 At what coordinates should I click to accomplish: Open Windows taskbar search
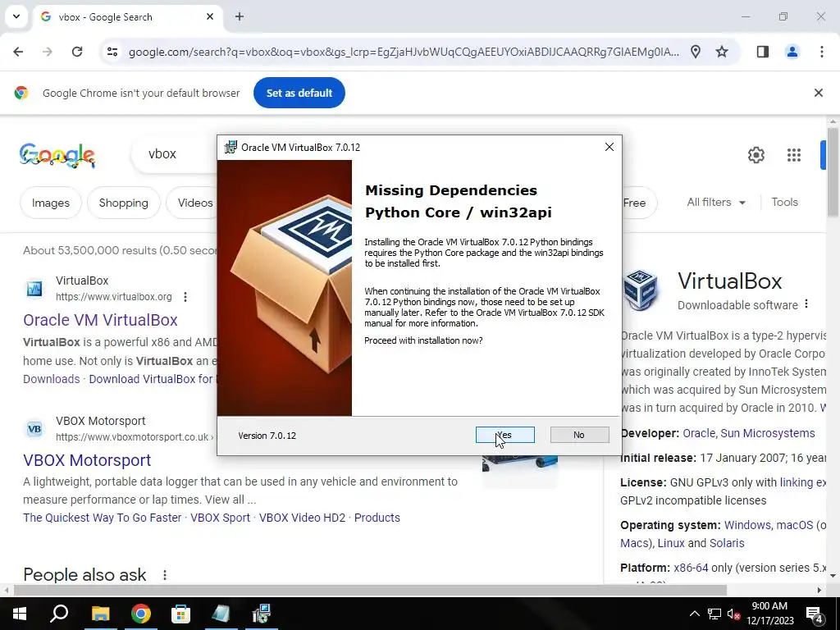coord(59,614)
